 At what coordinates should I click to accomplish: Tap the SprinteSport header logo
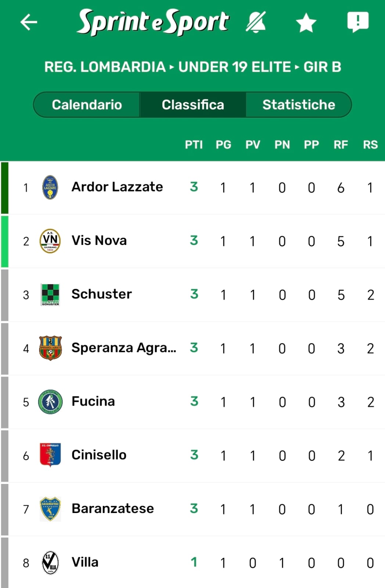[153, 22]
